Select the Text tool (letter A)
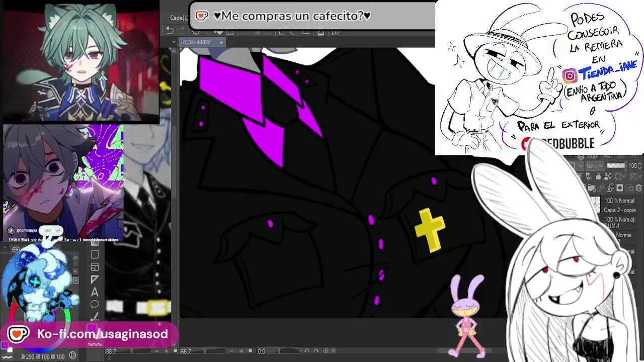This screenshot has height=362, width=644. [95, 292]
